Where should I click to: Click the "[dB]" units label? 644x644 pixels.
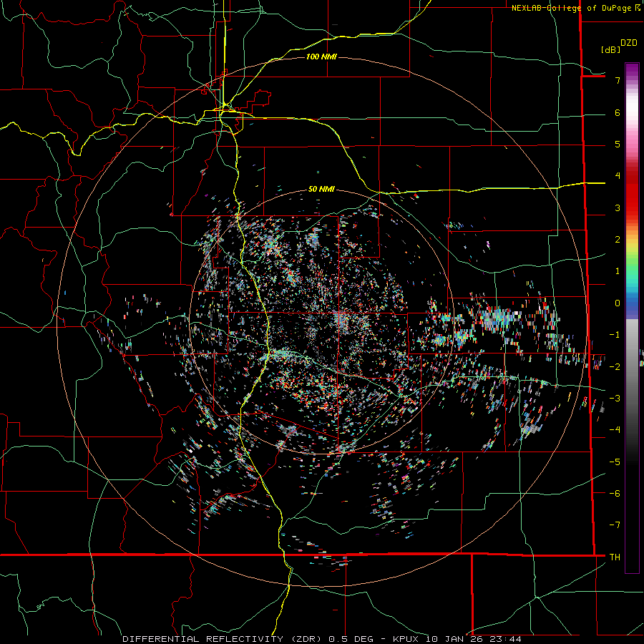pos(611,49)
